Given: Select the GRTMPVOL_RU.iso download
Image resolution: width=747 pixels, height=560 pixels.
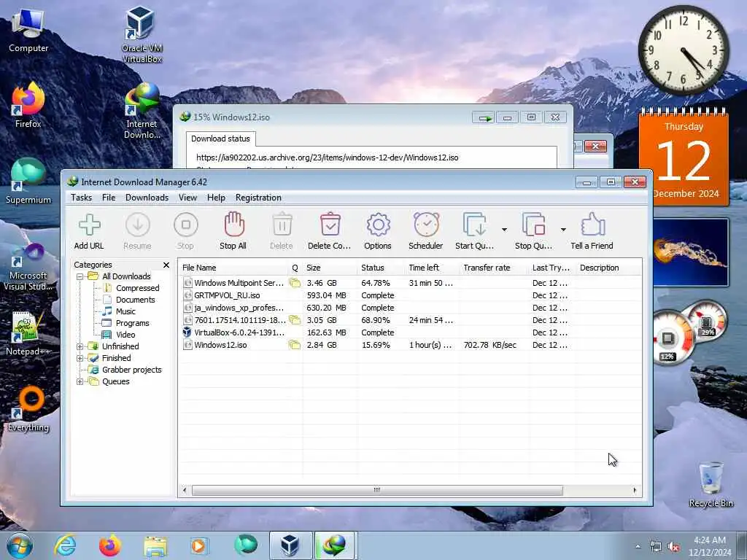Looking at the screenshot, I should (410, 295).
